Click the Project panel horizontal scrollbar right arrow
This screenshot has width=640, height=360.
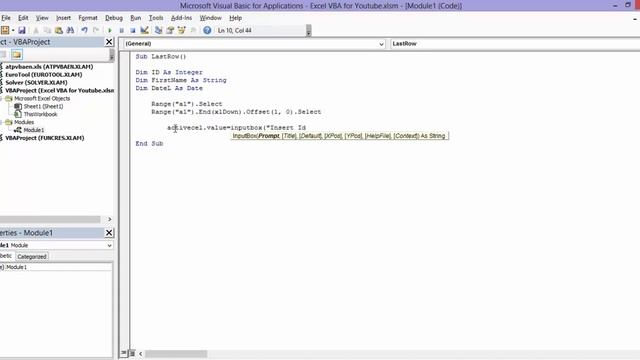click(x=109, y=220)
